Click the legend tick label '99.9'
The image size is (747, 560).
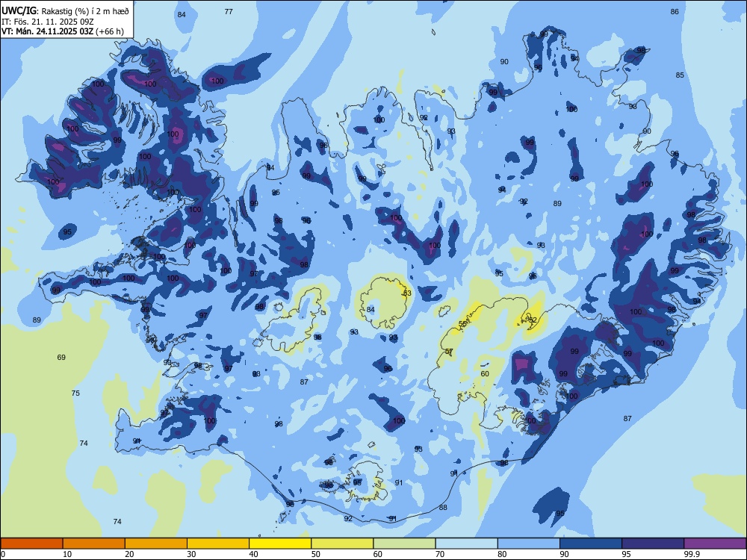coord(691,554)
